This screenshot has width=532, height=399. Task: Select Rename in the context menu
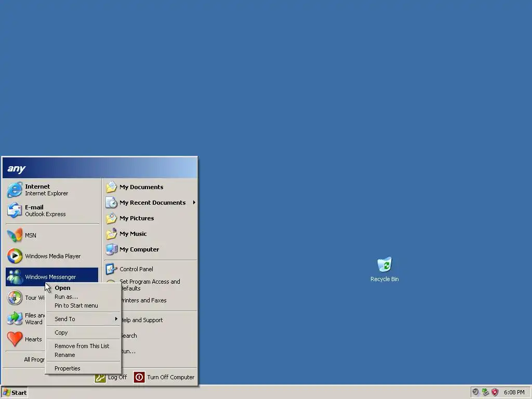(x=83, y=355)
